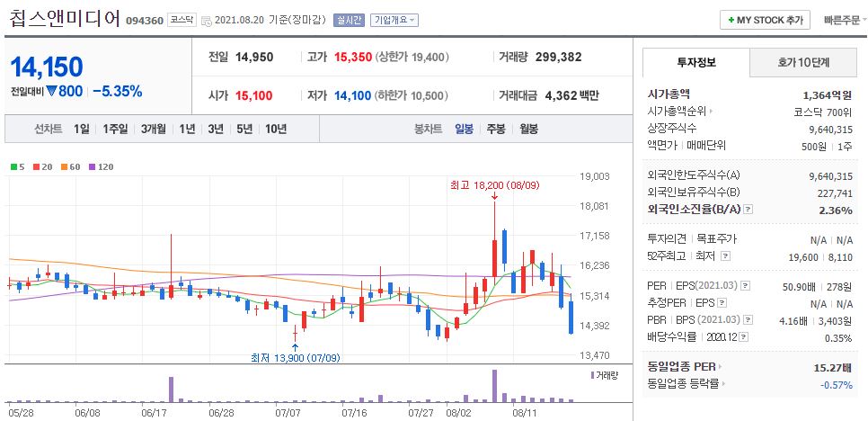Click the 칩스앤미디어 stock name heading
The image size is (868, 421).
(64, 18)
